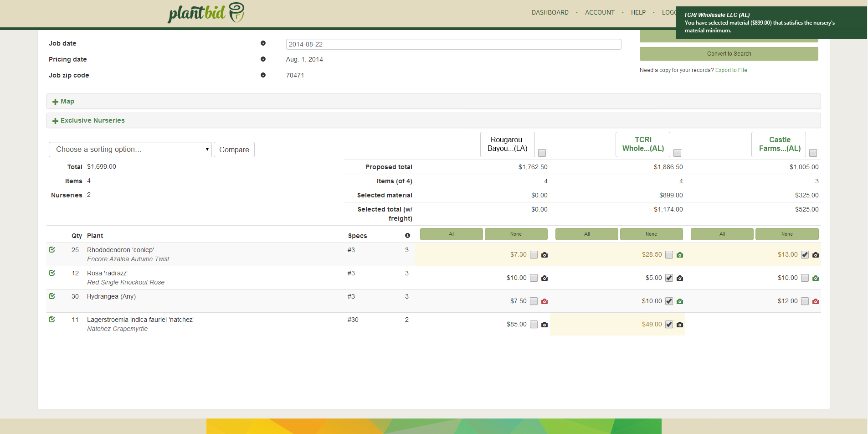Click TCRI Whole...(AL) nursery button
This screenshot has height=434, width=868.
pyautogui.click(x=643, y=145)
